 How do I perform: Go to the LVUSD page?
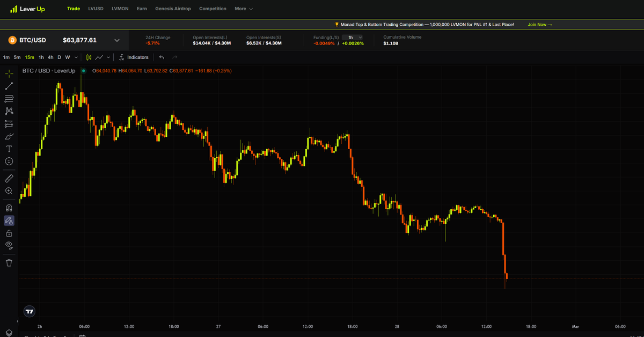pyautogui.click(x=96, y=9)
